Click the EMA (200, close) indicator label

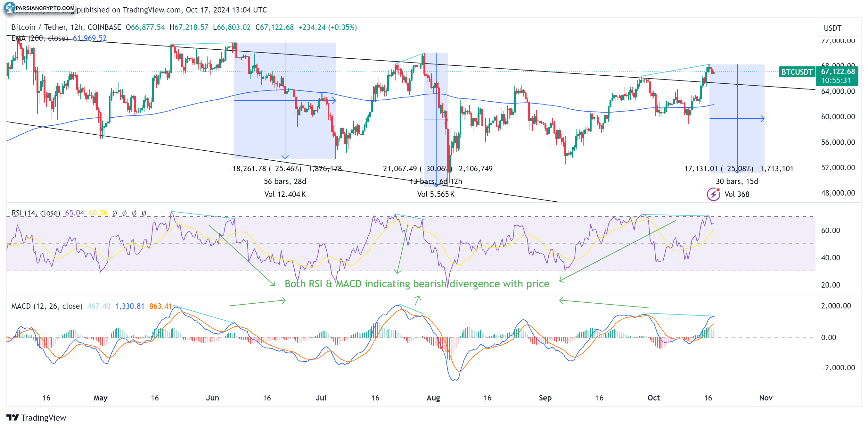pyautogui.click(x=40, y=38)
